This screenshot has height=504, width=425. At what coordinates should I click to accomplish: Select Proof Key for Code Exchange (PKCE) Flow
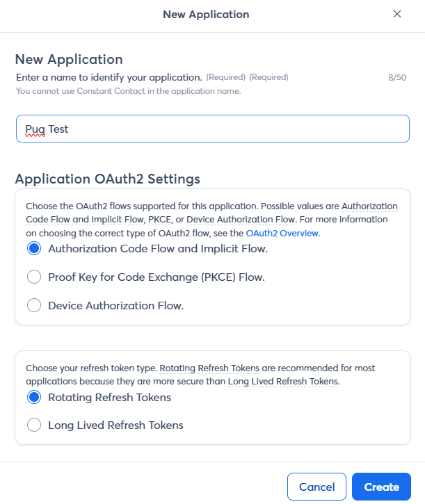point(34,277)
